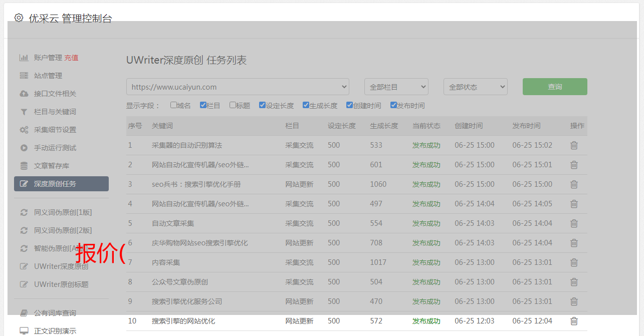The image size is (644, 336).
Task: Open the 全部状态 filter dropdown
Action: [x=475, y=87]
